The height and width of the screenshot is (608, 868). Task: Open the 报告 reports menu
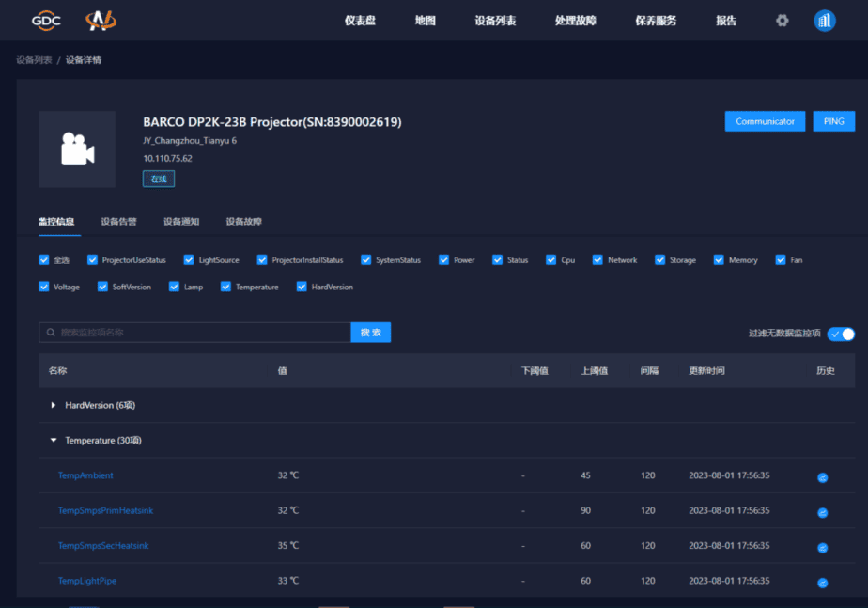click(726, 21)
